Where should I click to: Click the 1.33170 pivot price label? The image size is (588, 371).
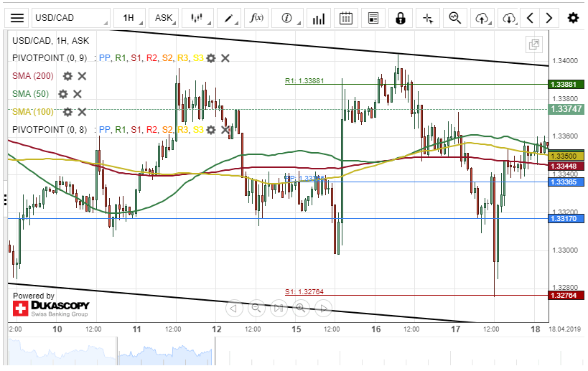(566, 218)
